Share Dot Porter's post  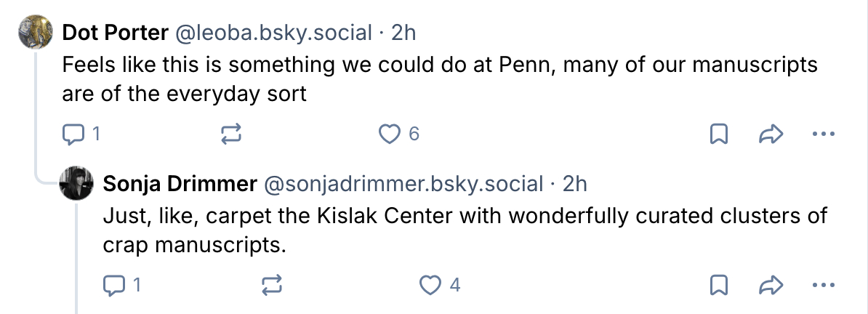[x=770, y=134]
